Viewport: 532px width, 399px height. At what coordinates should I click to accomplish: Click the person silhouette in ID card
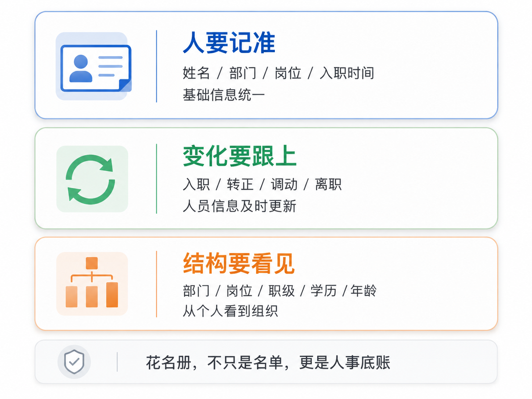point(81,68)
